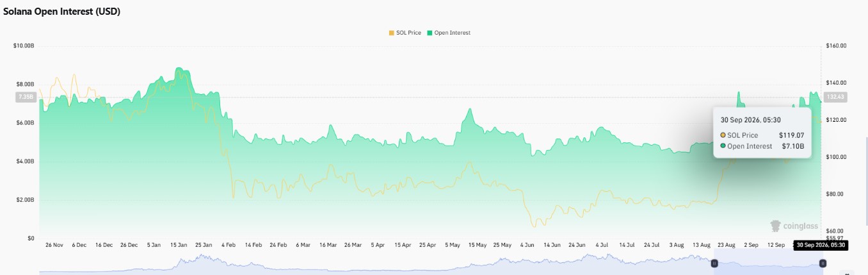868x275 pixels.
Task: Click the 14 Feb date axis label
Action: 253,245
